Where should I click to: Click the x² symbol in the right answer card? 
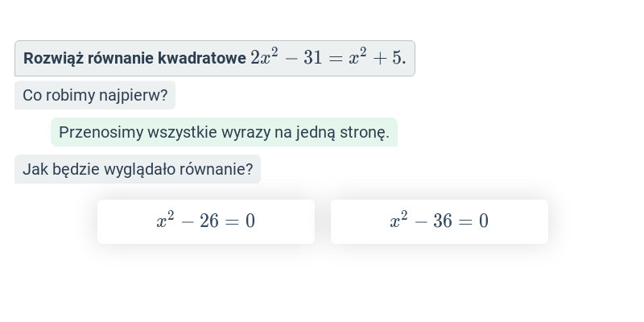point(398,219)
